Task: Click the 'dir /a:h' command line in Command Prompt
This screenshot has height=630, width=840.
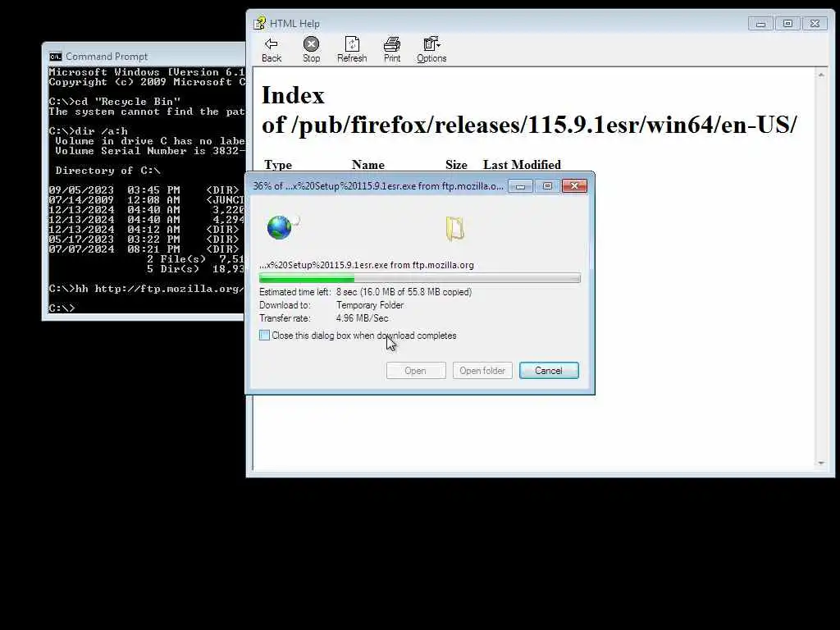Action: [x=88, y=130]
